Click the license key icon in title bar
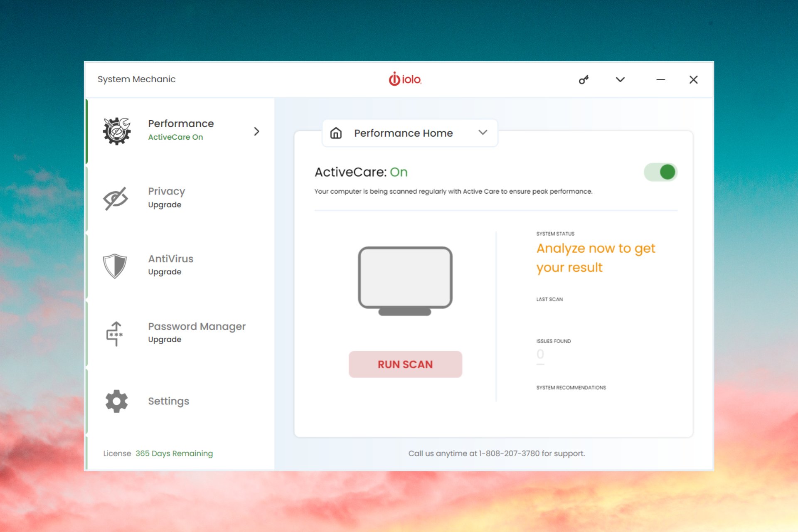The width and height of the screenshot is (798, 532). [x=584, y=80]
